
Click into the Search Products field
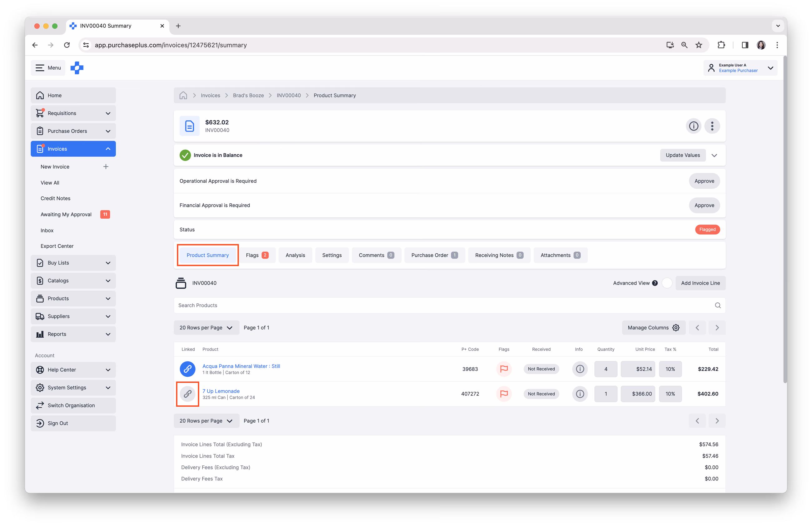(449, 305)
